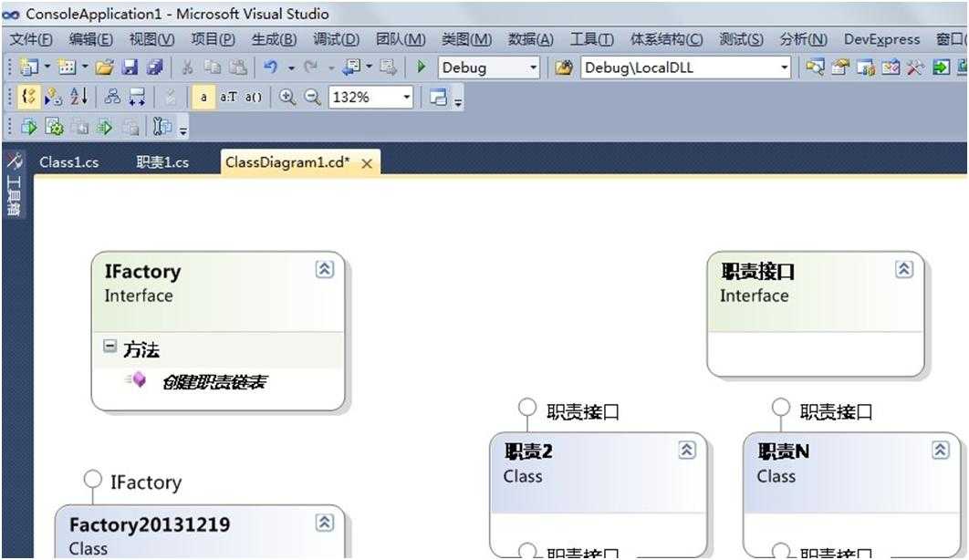Group members by access icon
Viewport: 969px width, 560px height.
click(54, 97)
